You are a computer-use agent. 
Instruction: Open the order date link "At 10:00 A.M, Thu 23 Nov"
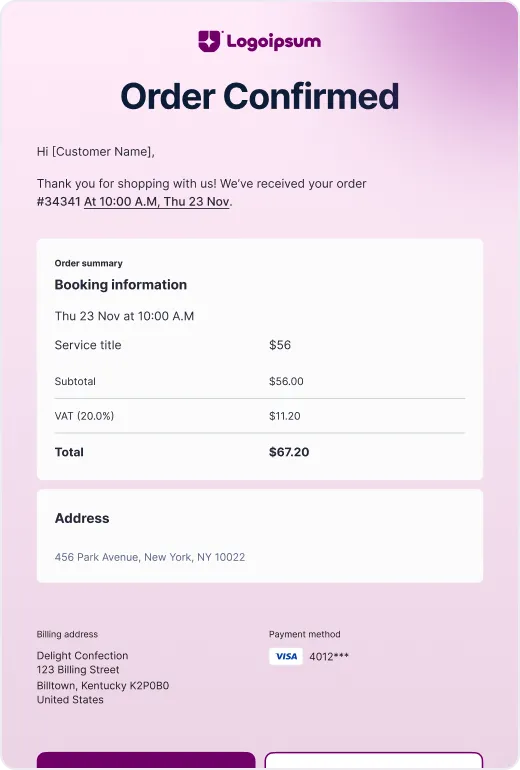click(157, 201)
